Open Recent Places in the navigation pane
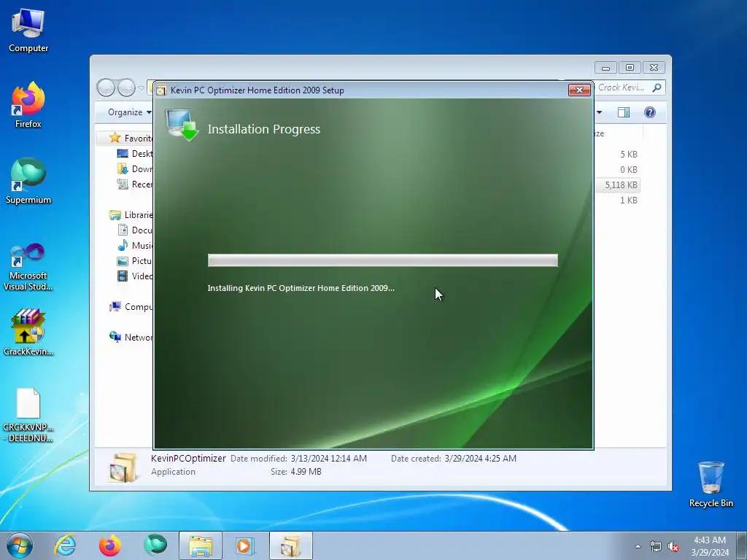Screen dimensions: 747x560 (135, 184)
